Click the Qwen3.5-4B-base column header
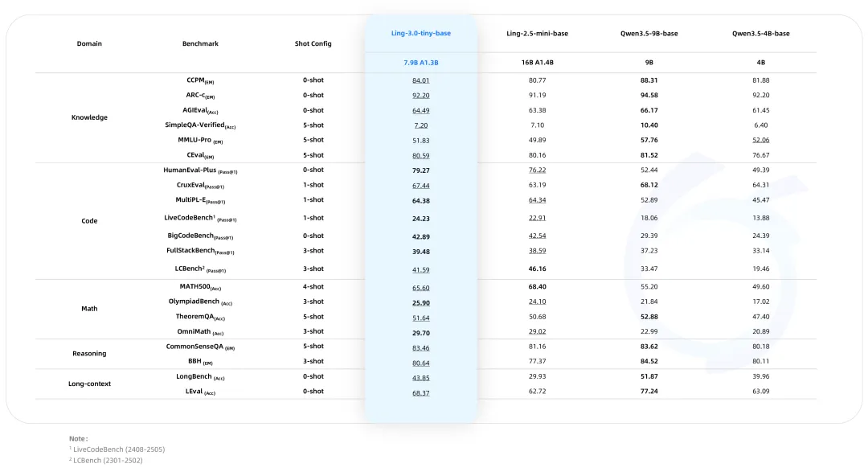This screenshot has width=868, height=476. point(760,33)
